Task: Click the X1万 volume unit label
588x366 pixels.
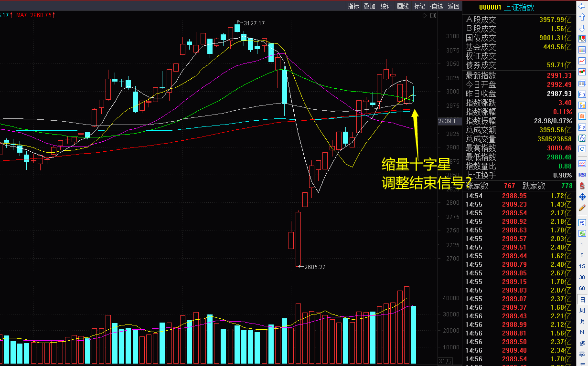Action: (x=445, y=361)
